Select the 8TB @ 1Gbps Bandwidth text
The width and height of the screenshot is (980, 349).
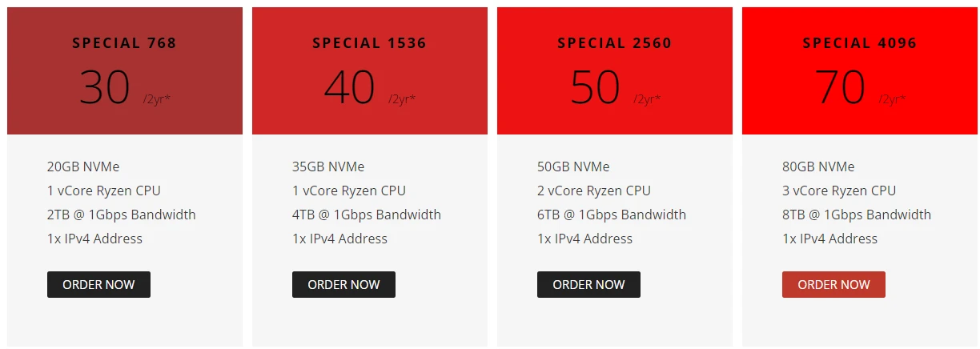[857, 215]
